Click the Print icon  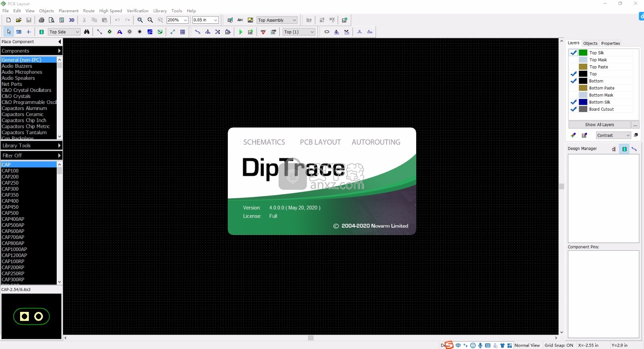pos(41,20)
